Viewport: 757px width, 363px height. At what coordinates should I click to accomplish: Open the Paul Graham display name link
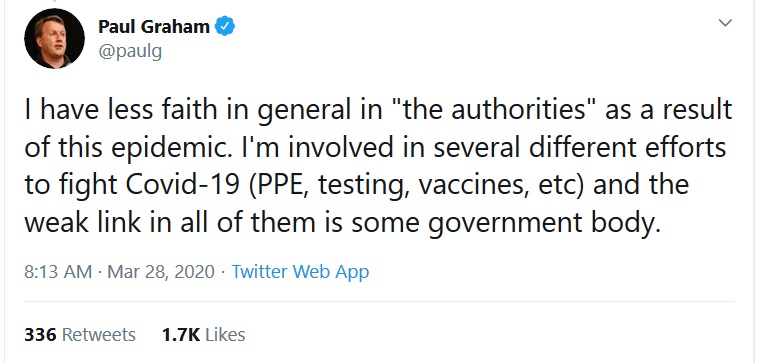(154, 27)
